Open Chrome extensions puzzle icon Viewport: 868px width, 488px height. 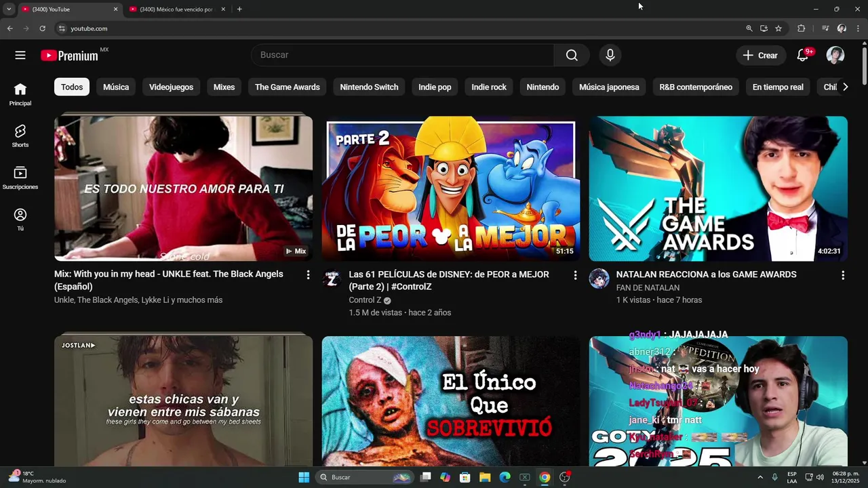pyautogui.click(x=802, y=28)
